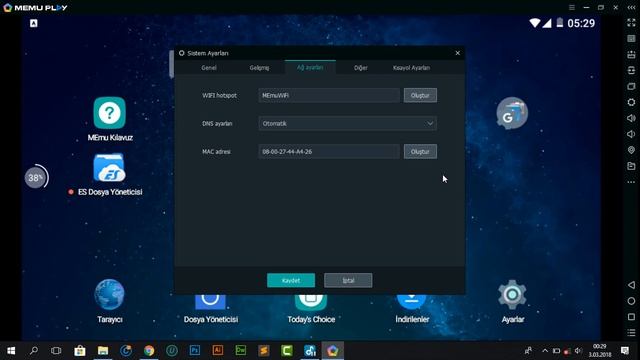
Task: Toggle MEmu fullscreen mode icon
Action: click(631, 23)
